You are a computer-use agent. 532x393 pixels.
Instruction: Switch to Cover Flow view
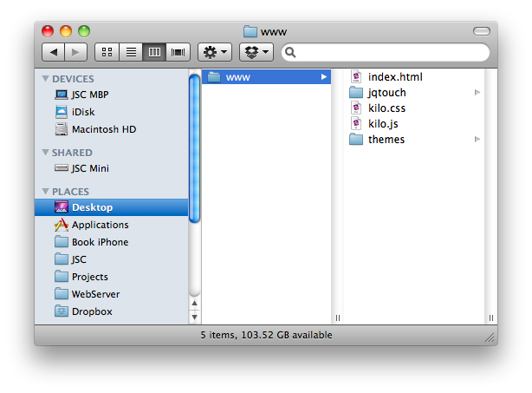click(x=179, y=52)
